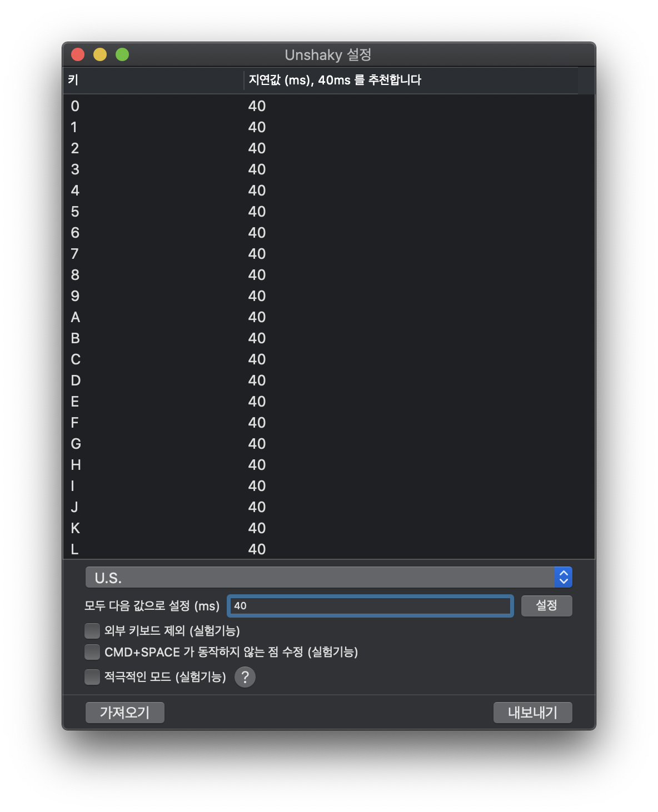The width and height of the screenshot is (658, 812).
Task: Enable 적극적인 모드 checkbox
Action: point(92,676)
